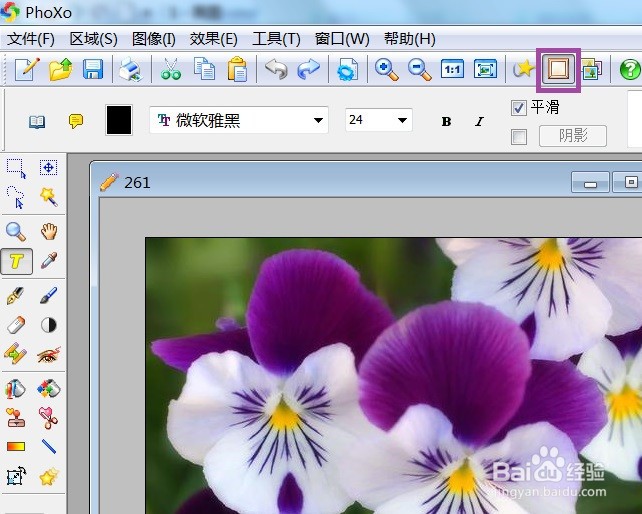Select the eraser tool

tap(16, 325)
